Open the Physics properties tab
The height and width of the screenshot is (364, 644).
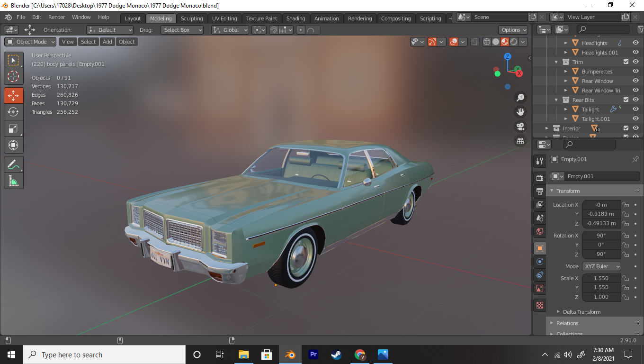tap(539, 262)
